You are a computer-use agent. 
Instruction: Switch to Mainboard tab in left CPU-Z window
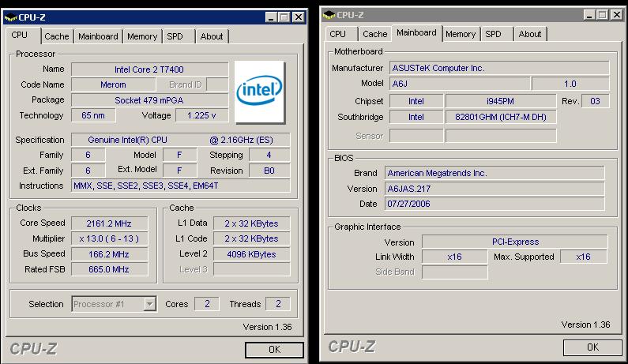point(98,36)
